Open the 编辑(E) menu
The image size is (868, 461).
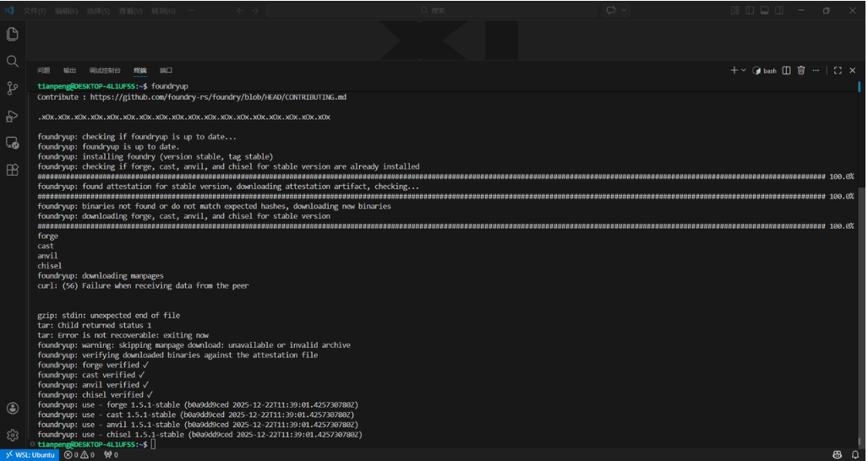click(66, 10)
